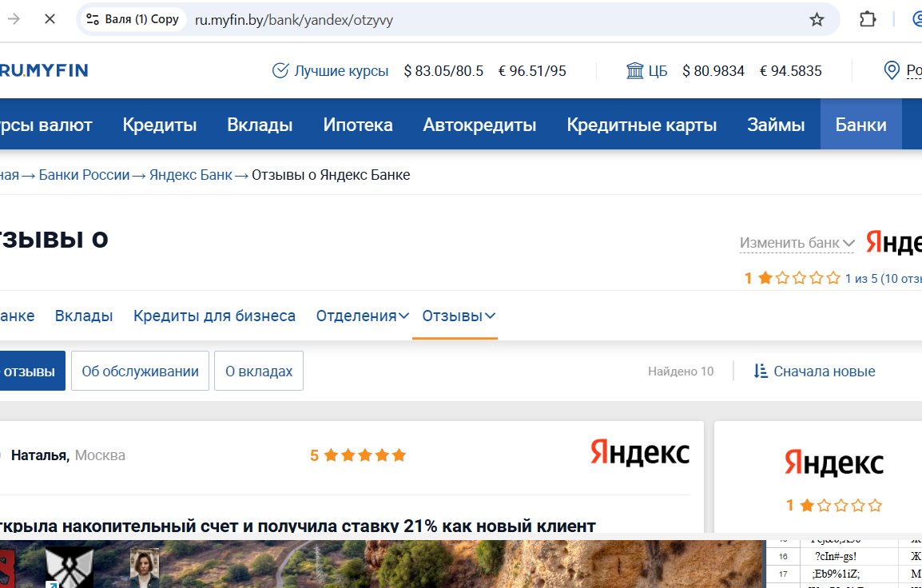Open Лучшие курсы link
Image resolution: width=922 pixels, height=588 pixels.
(x=341, y=71)
